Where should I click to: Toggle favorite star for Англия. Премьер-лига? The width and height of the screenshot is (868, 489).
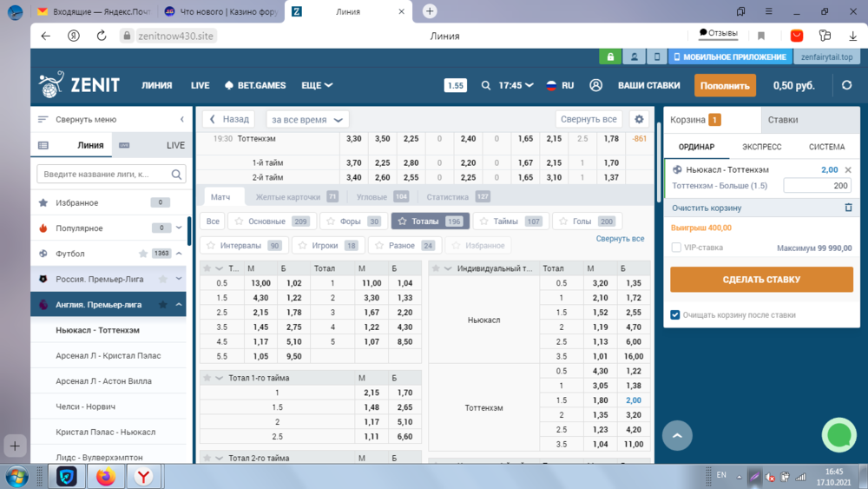(x=163, y=305)
